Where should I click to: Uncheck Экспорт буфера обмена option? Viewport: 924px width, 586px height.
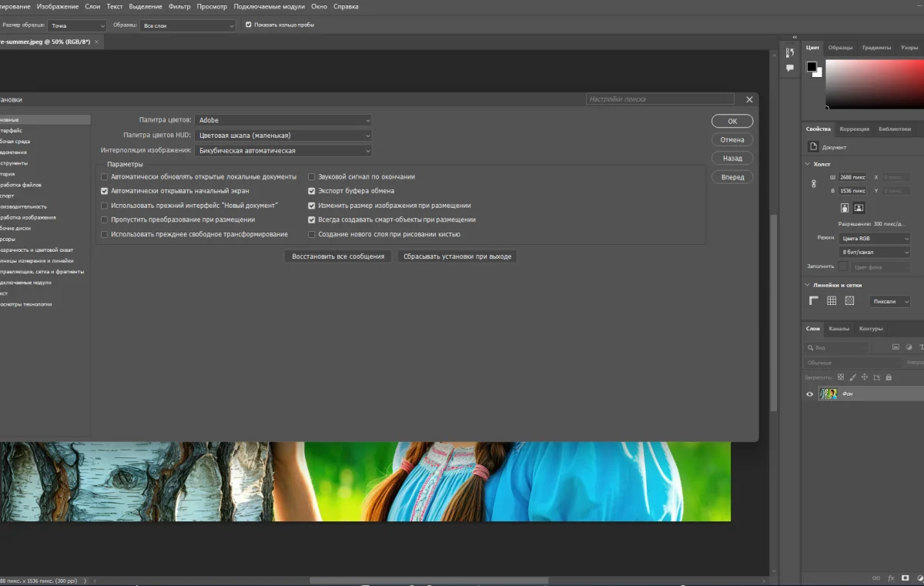pos(312,191)
